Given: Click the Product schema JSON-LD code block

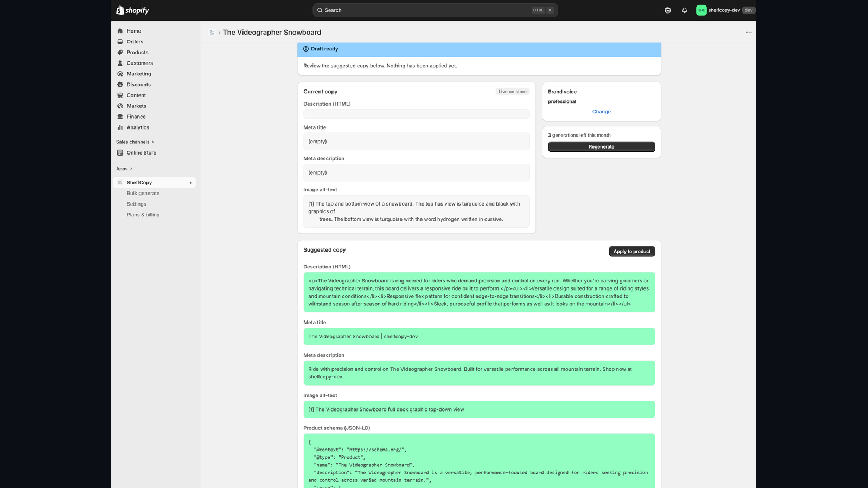Looking at the screenshot, I should 479,461.
